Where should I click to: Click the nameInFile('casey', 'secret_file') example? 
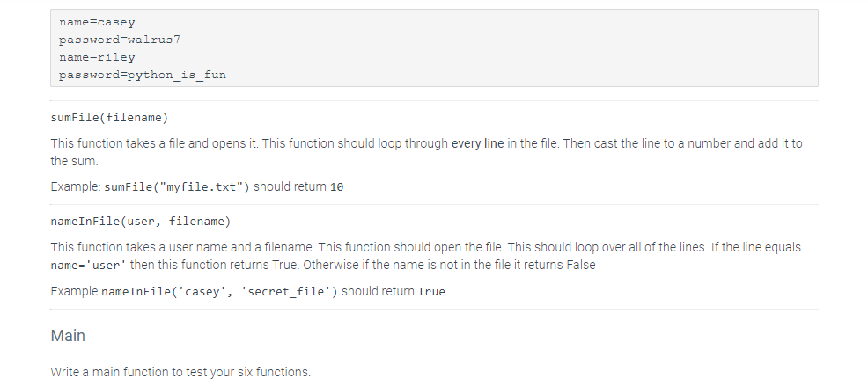click(219, 291)
